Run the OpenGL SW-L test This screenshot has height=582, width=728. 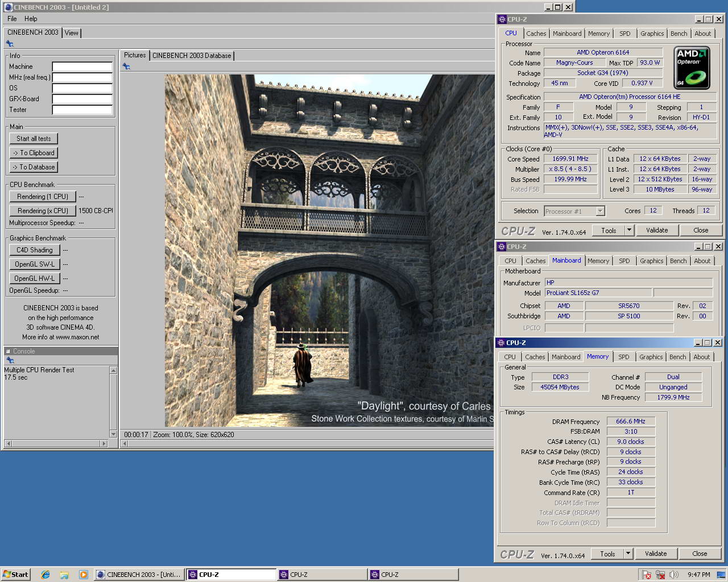pyautogui.click(x=35, y=264)
